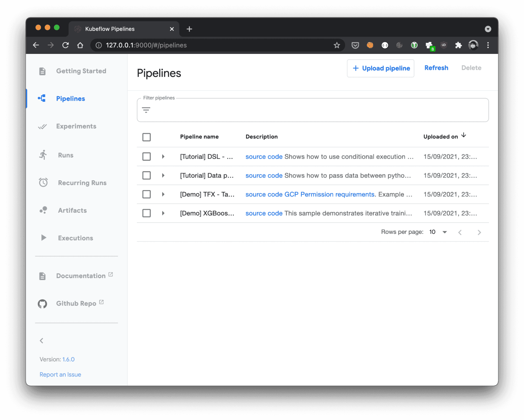
Task: Open GCP Permission requirements link
Action: 329,194
